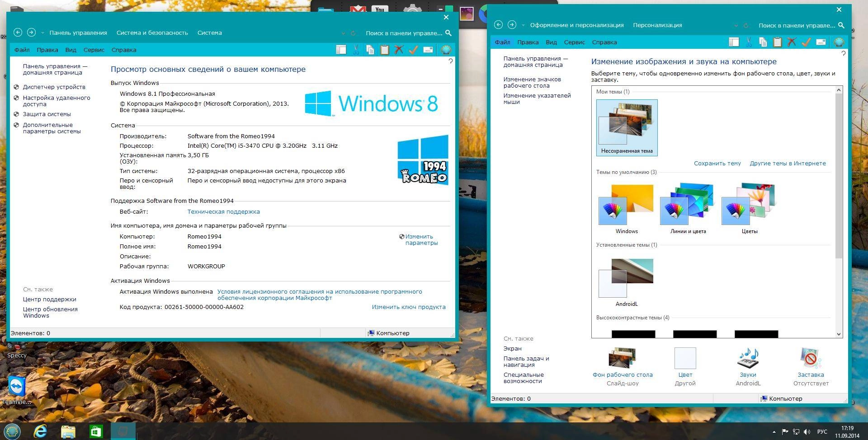Screen dimensions: 868x440
Task: Click the Start orb button on taskbar
Action: (x=12, y=431)
